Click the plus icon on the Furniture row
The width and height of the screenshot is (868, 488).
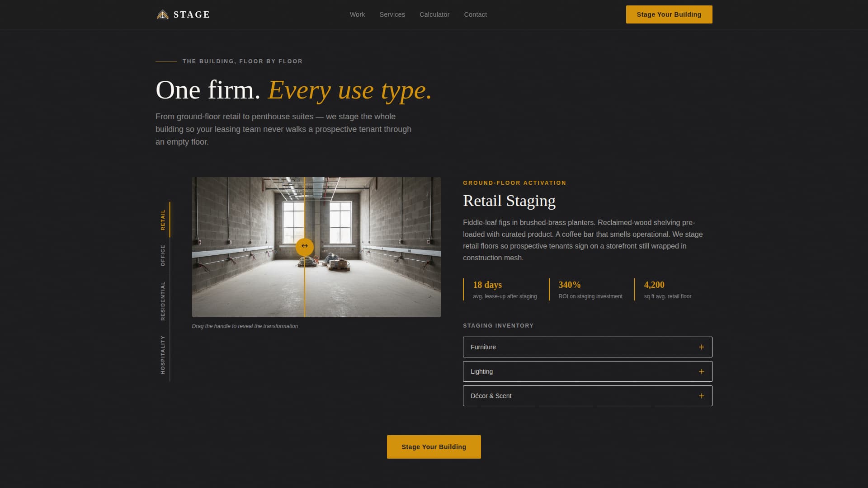tap(701, 347)
